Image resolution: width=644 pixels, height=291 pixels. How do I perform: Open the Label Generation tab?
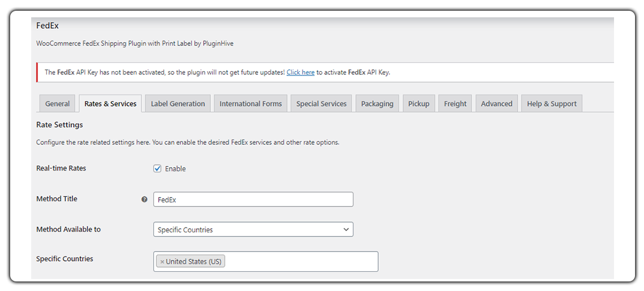coord(178,104)
